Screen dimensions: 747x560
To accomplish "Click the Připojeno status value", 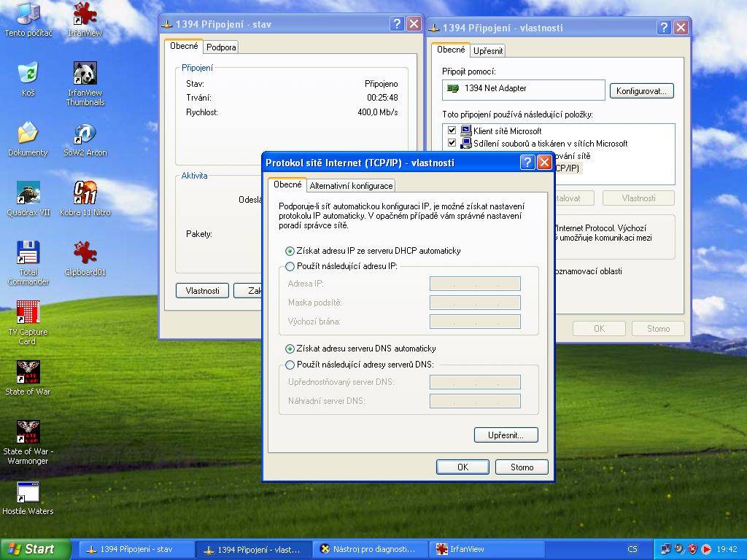I will [x=381, y=84].
